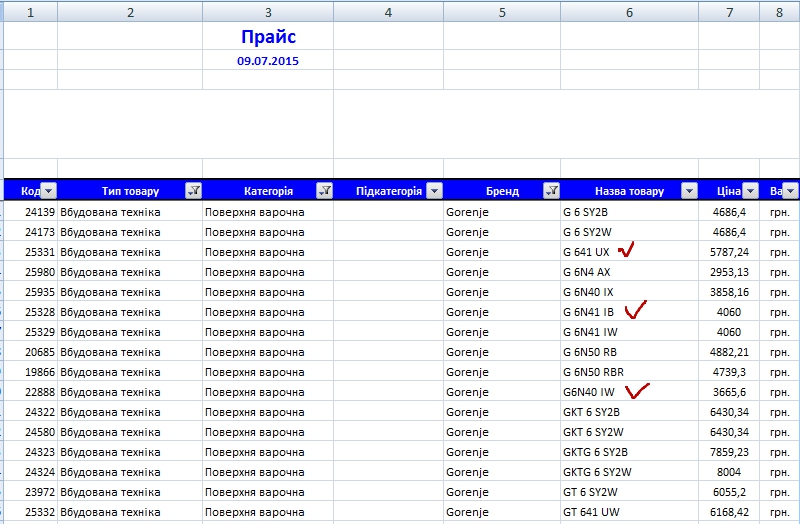Select product name G 6 SY2B
Screen dimensions: 800x524
click(x=629, y=212)
